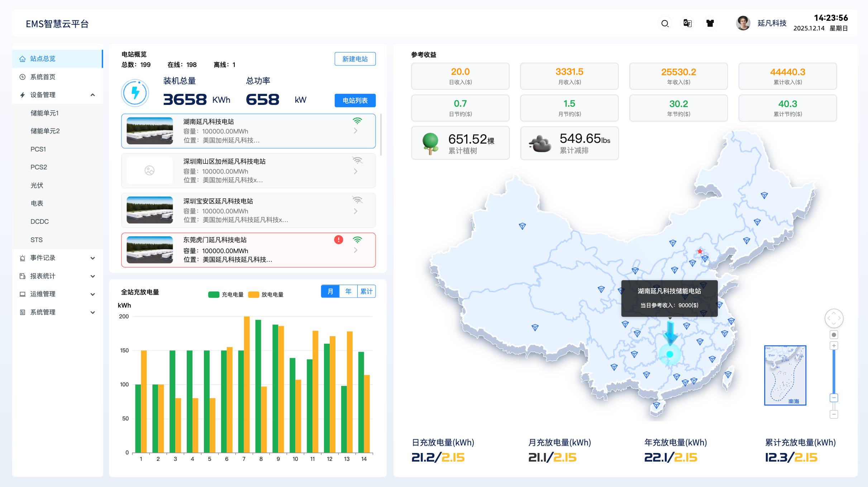Click the 电站列表 button
This screenshot has height=487, width=868.
[x=355, y=101]
